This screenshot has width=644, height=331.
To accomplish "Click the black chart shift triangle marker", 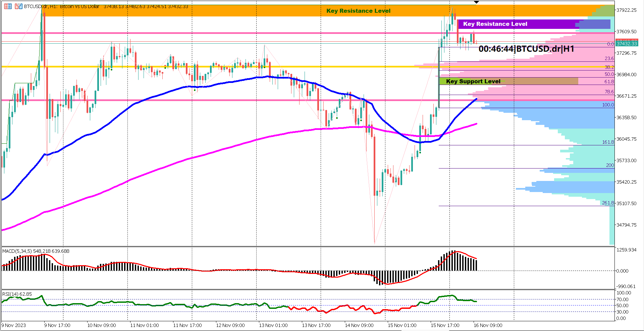I will pos(476,2).
